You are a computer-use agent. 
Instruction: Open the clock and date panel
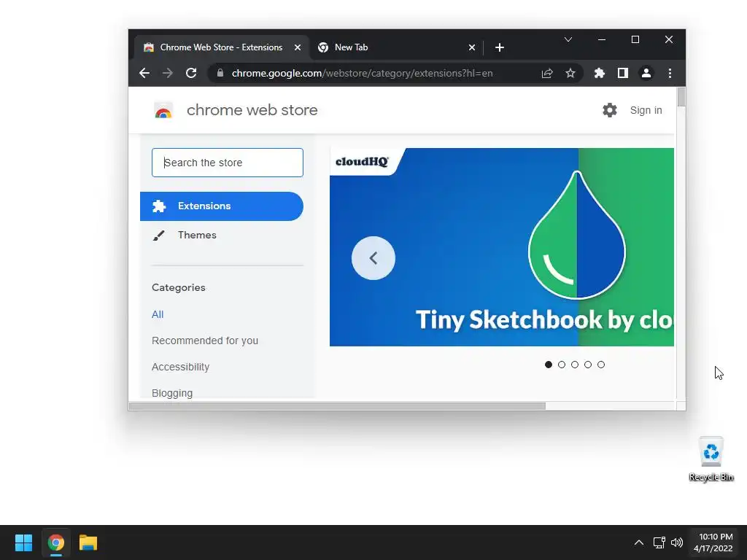click(x=713, y=542)
